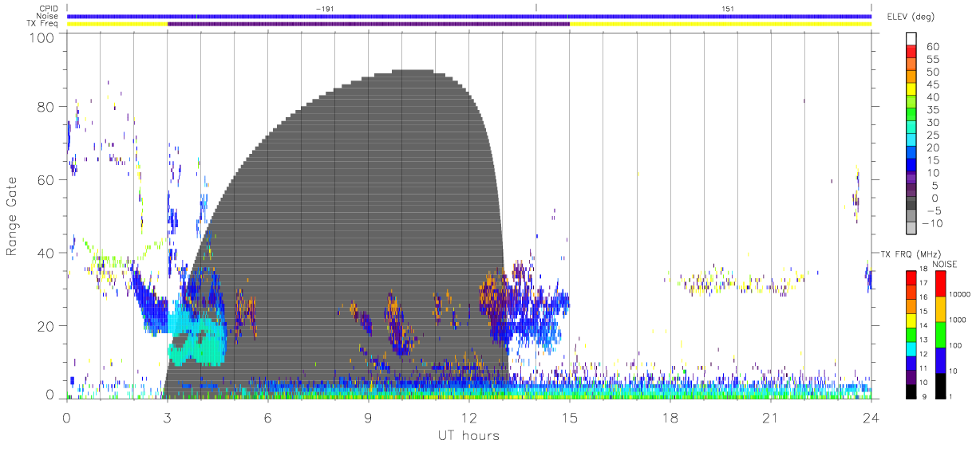
Task: Click the 18 tick label on the UT hours axis
Action: (x=670, y=418)
